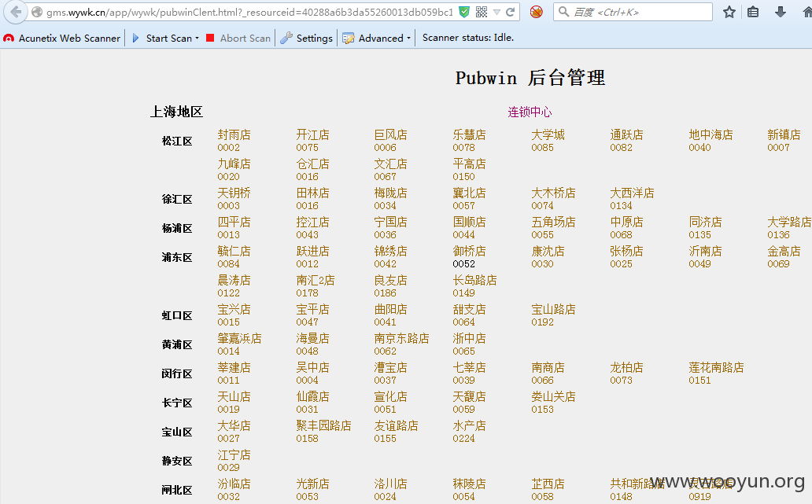
Task: Open the 田林店 store link
Action: pyautogui.click(x=313, y=193)
